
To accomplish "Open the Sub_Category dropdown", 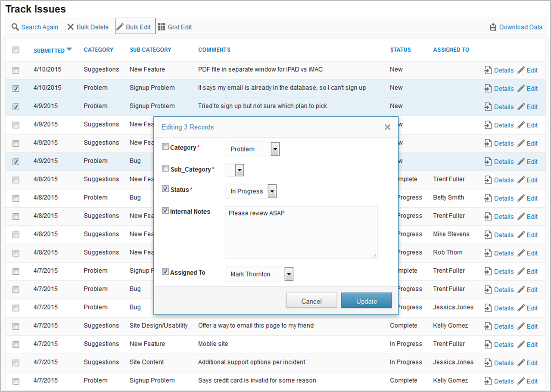I will pos(240,170).
